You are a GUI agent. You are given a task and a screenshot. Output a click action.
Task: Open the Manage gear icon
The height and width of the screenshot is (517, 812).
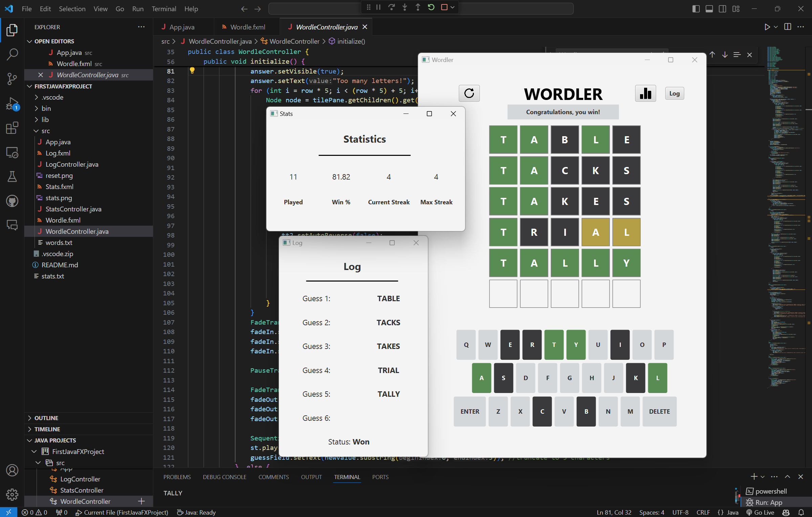point(12,495)
